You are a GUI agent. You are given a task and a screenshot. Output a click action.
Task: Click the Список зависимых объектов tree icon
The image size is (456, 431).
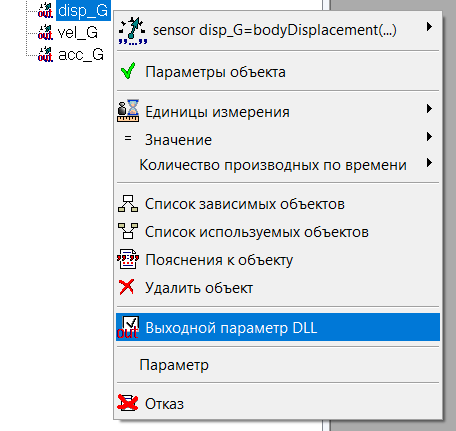click(128, 204)
